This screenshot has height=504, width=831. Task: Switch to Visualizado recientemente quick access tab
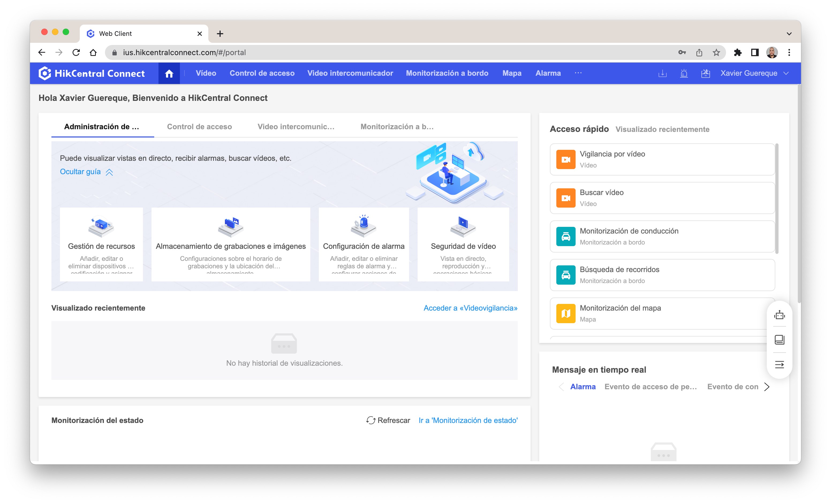(662, 129)
